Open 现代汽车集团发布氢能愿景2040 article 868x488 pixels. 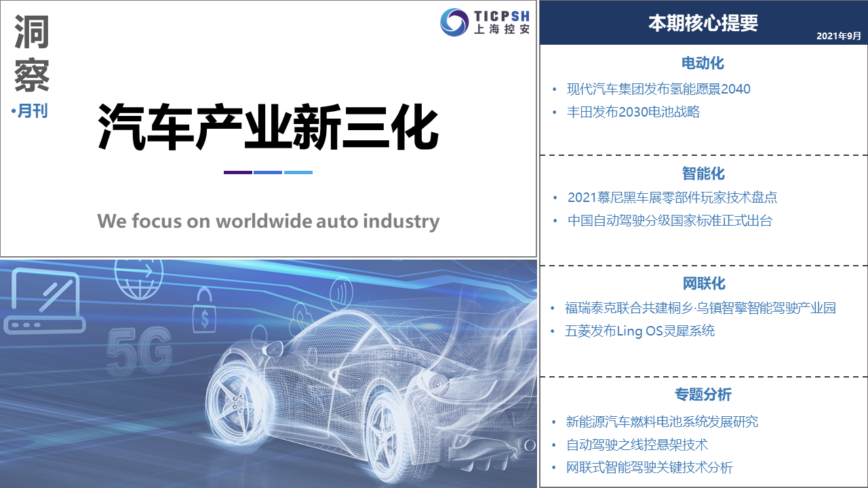coord(658,89)
